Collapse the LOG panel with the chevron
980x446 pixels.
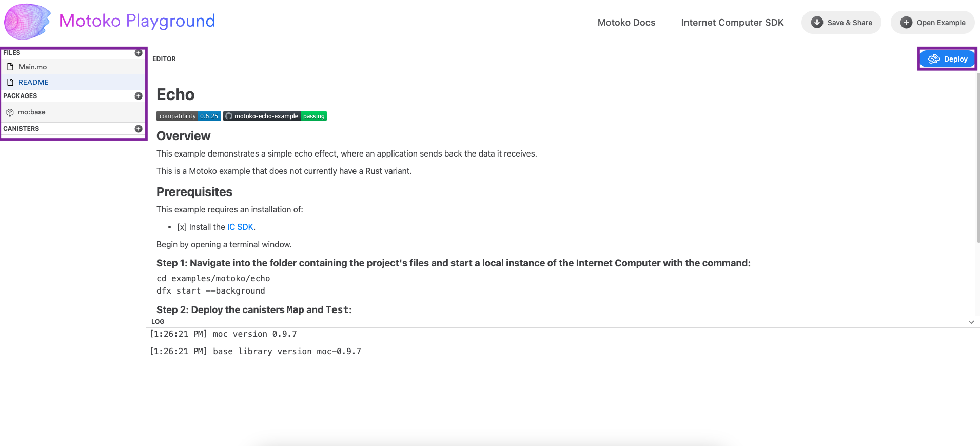(971, 322)
